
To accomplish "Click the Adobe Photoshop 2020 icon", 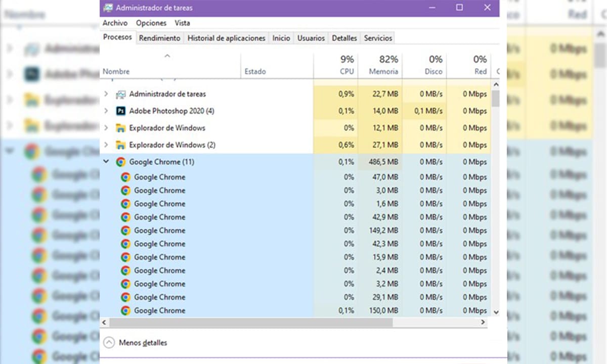I will (120, 111).
